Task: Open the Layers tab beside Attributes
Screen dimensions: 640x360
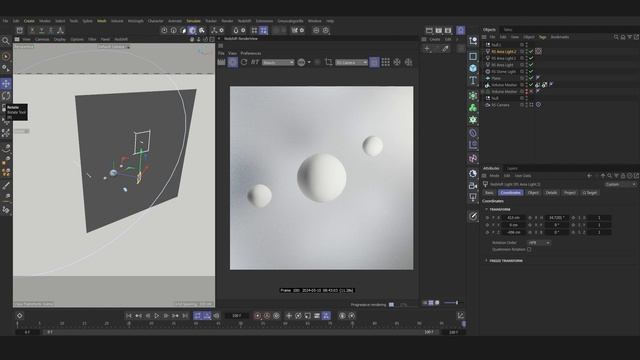Action: [x=512, y=168]
